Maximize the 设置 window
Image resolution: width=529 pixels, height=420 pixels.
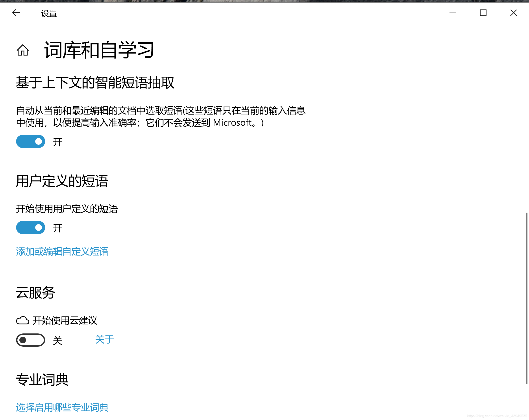coord(483,13)
